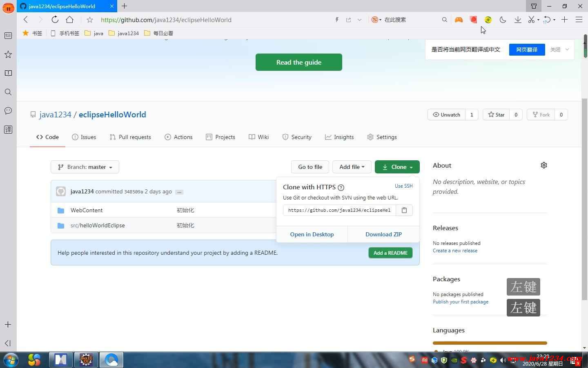Click the share page icon in address bar
The width and height of the screenshot is (588, 368).
[x=348, y=20]
